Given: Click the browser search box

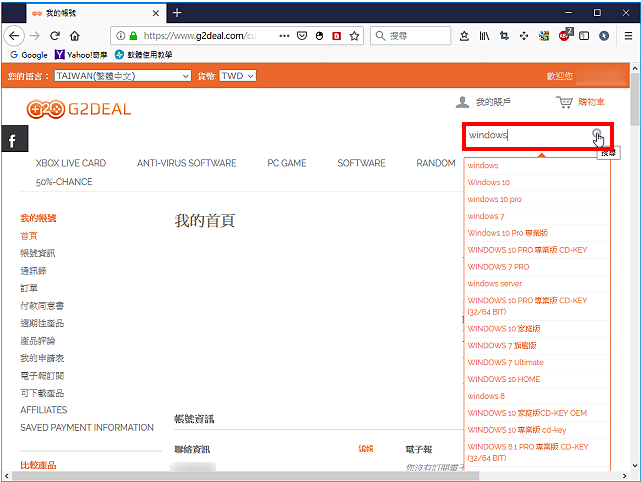Looking at the screenshot, I should [410, 36].
